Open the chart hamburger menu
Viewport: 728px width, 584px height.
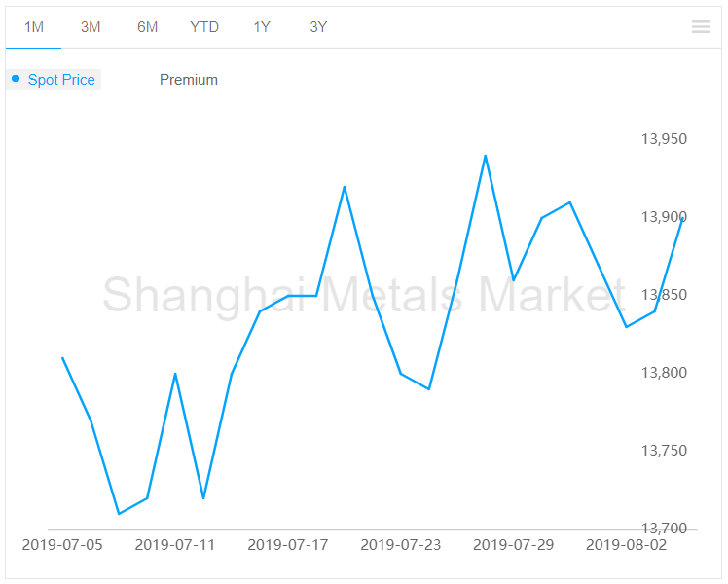(700, 27)
